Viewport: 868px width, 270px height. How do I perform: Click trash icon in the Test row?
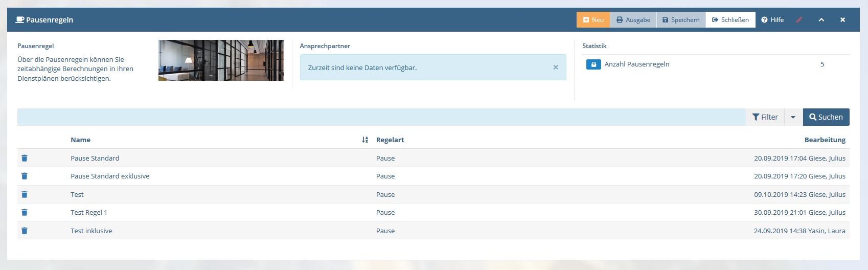(x=25, y=194)
